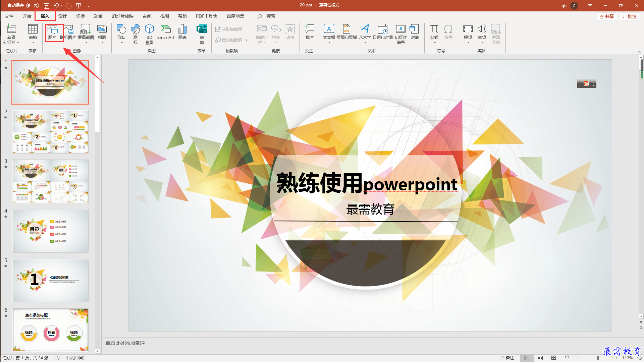Click 获取加载项
This screenshot has width=644, height=362.
pyautogui.click(x=229, y=29)
